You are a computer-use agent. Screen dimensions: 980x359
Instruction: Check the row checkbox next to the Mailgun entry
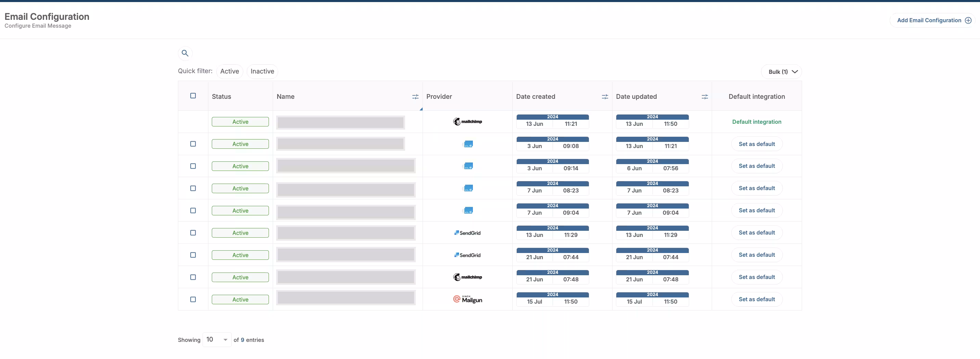193,300
